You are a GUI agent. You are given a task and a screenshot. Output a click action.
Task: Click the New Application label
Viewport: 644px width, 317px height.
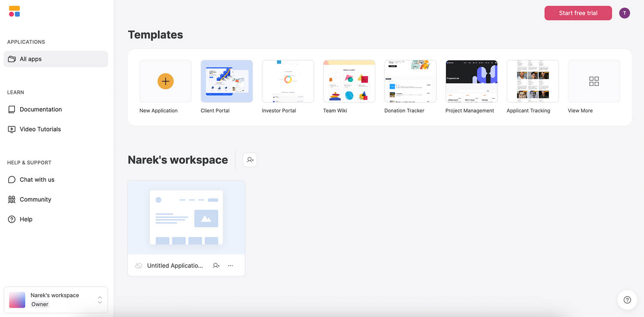click(158, 111)
